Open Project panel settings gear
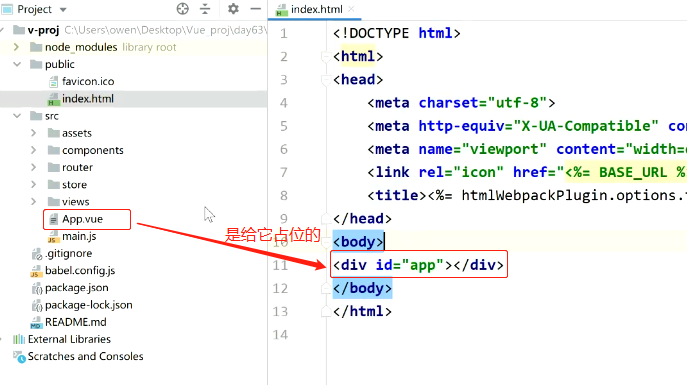The height and width of the screenshot is (385, 687). [234, 9]
